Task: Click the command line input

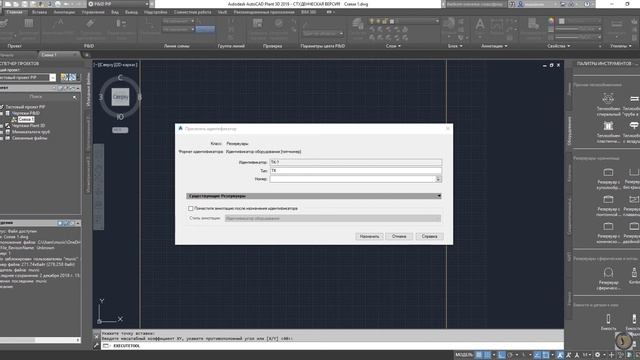Action: tap(332, 346)
